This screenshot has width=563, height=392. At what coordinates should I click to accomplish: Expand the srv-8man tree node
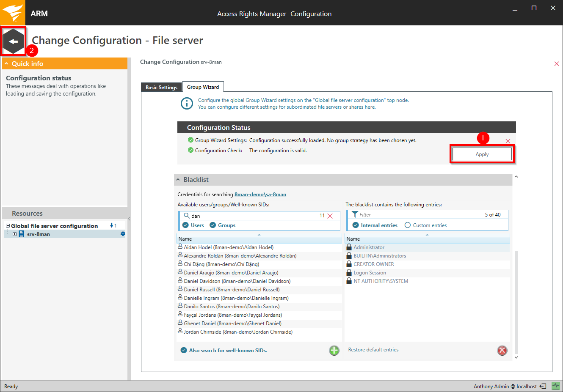click(15, 234)
